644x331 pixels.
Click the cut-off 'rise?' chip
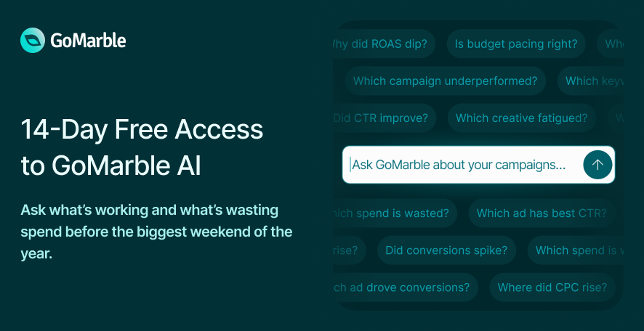coord(349,250)
